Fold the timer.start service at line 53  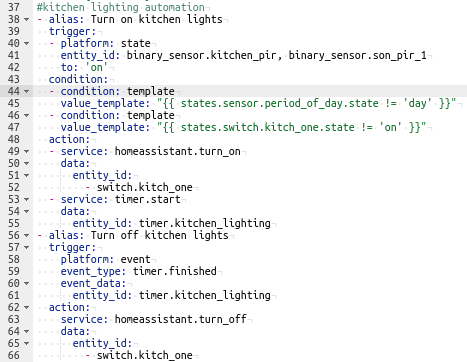pos(27,199)
